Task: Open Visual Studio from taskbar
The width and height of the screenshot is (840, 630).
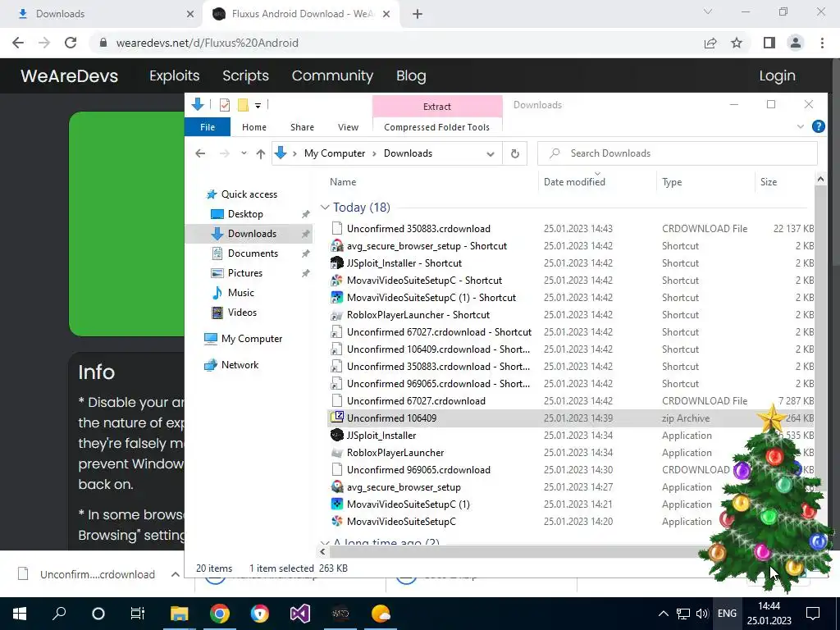Action: (300, 614)
